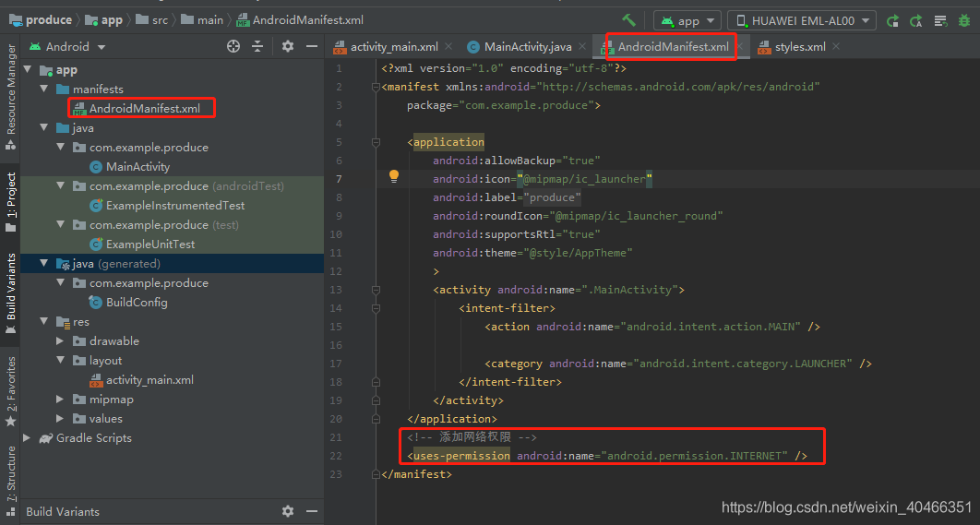Open Resource Manager side panel
The width and height of the screenshot is (980, 525).
(11, 96)
